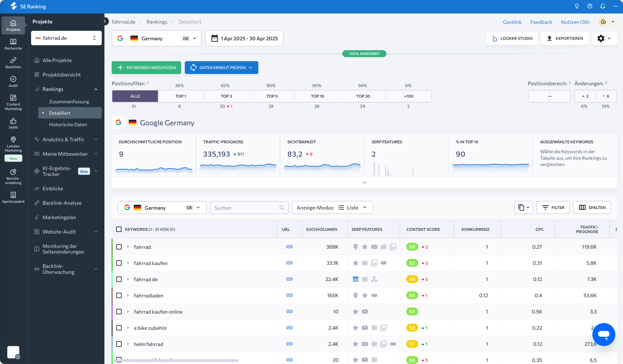Filter by improved positions count 2
Screen dimensions: 623x364
(585, 96)
